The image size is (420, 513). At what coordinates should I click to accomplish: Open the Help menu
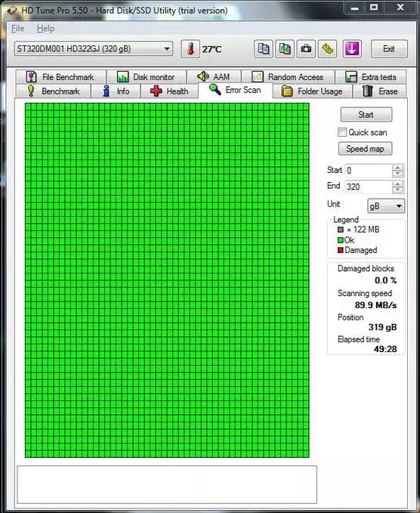click(45, 29)
